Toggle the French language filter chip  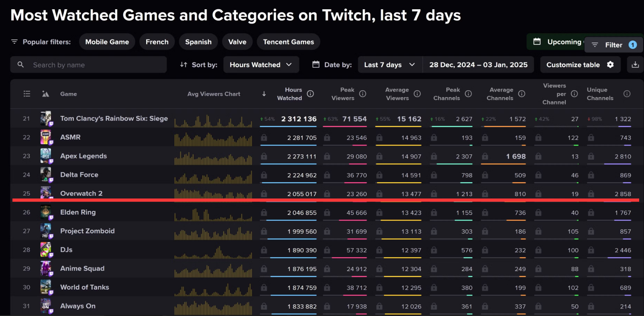pyautogui.click(x=157, y=42)
